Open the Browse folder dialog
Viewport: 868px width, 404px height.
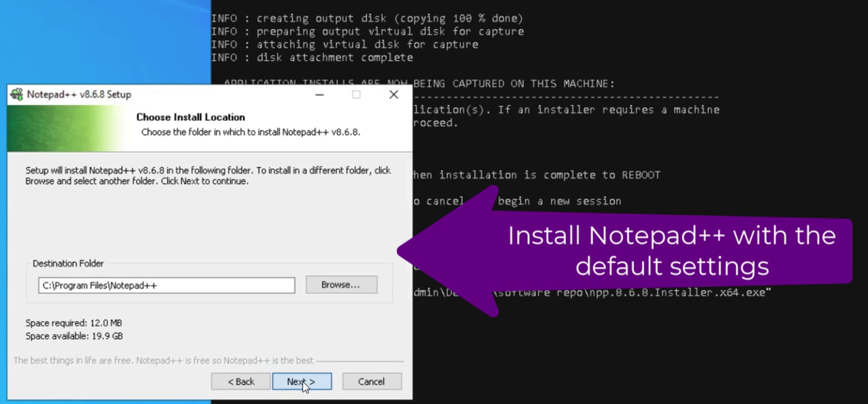pyautogui.click(x=341, y=285)
